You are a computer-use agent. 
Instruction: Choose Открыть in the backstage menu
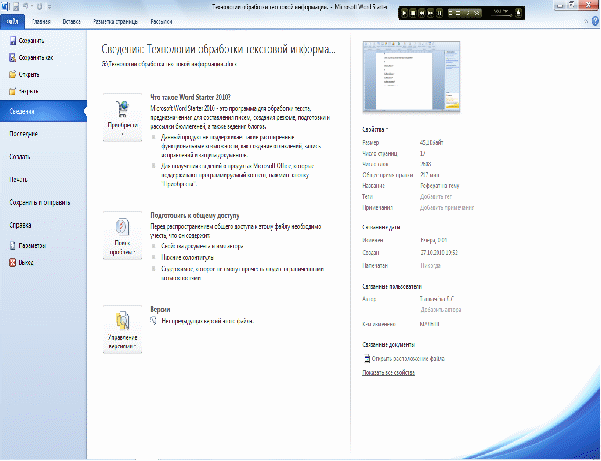[x=24, y=74]
